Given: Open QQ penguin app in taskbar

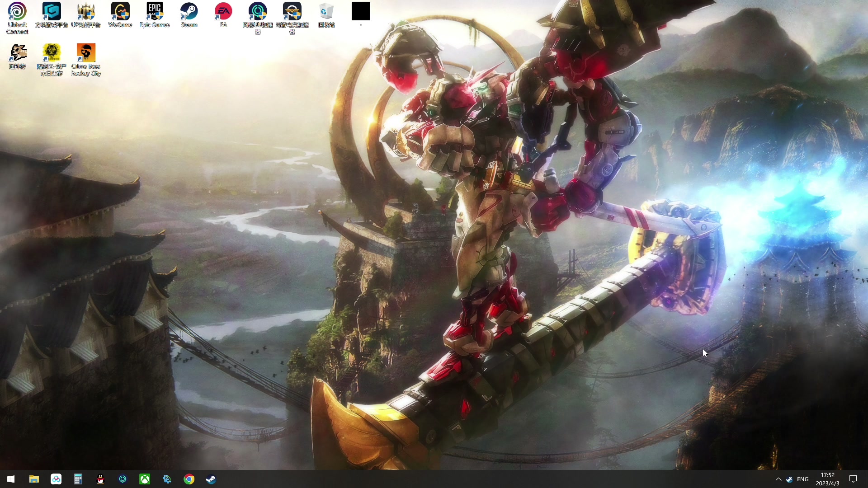Looking at the screenshot, I should coord(100,479).
